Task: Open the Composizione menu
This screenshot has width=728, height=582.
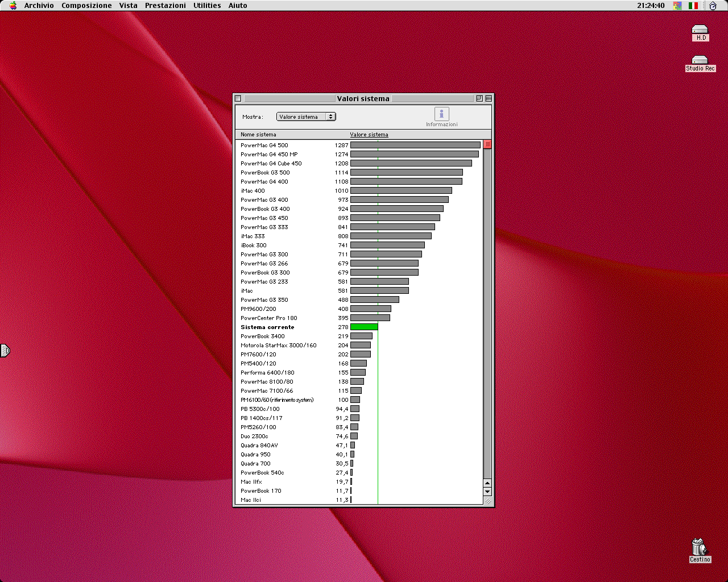Action: 86,6
